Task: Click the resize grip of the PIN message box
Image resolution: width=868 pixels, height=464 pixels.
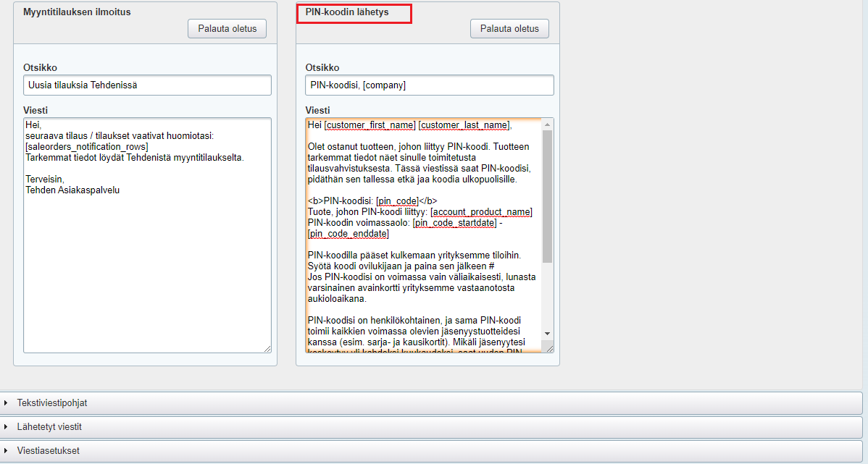Action: pyautogui.click(x=549, y=348)
